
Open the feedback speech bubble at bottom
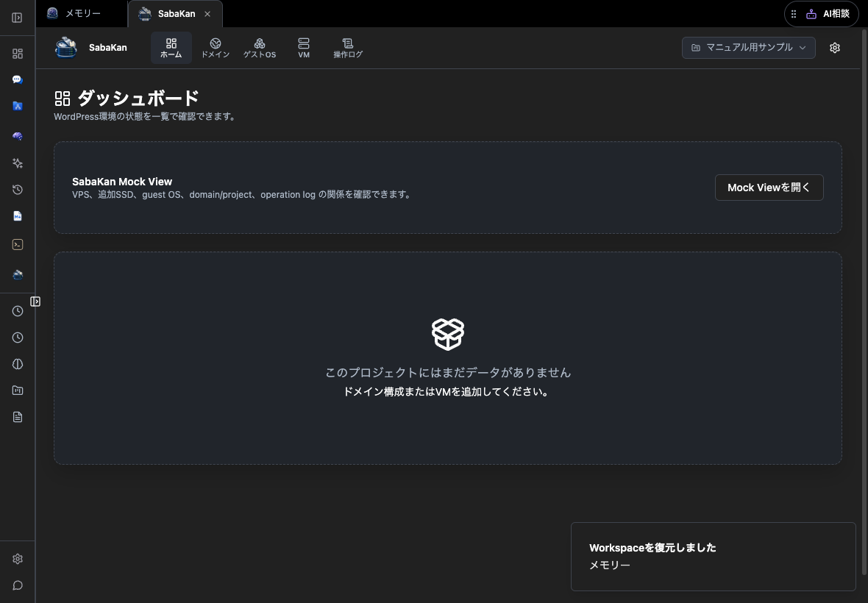pos(17,585)
